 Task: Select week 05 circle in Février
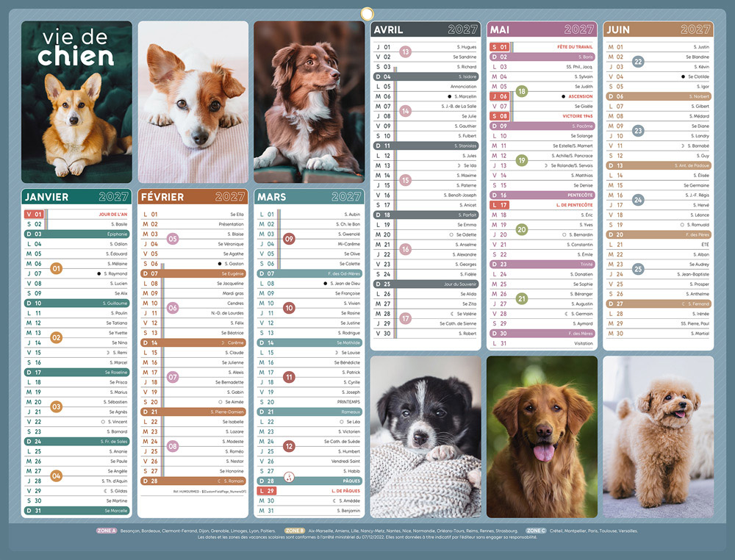(173, 239)
